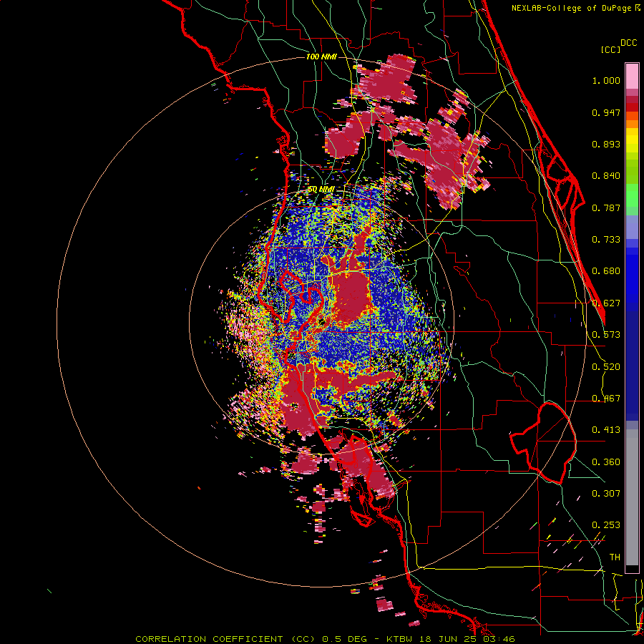This screenshot has width=644, height=644.
Task: Click the 0.680 scale value
Action: coord(606,271)
